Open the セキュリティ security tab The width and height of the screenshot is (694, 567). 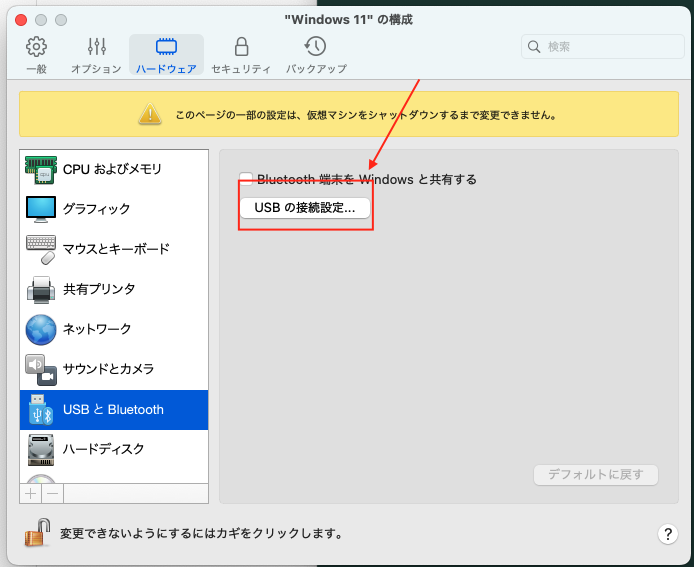241,55
